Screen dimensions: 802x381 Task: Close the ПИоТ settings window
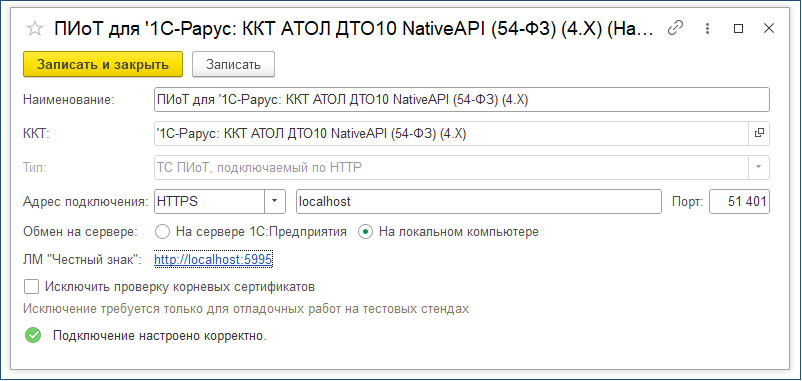click(769, 29)
